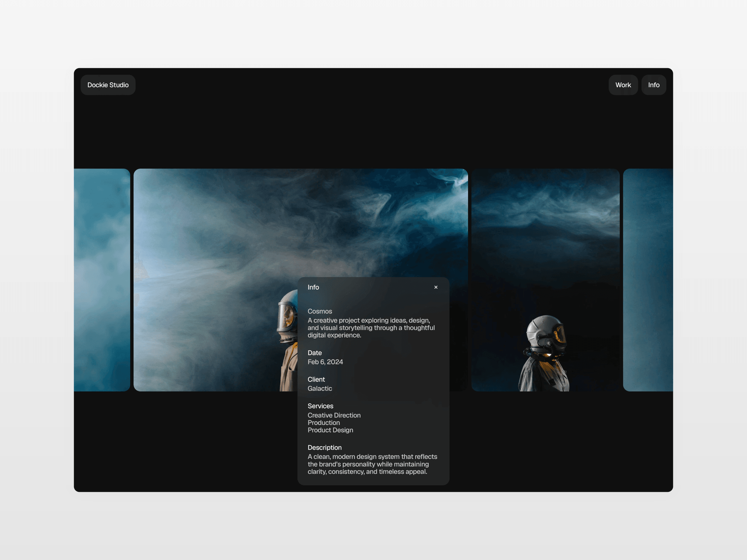The width and height of the screenshot is (747, 560).
Task: Click the Production service entry
Action: pos(324,423)
